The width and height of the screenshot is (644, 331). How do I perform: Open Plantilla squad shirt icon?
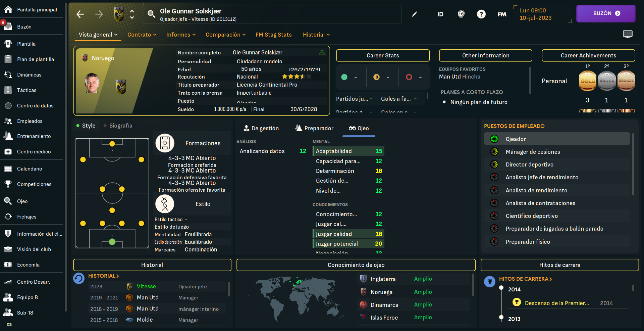8,44
